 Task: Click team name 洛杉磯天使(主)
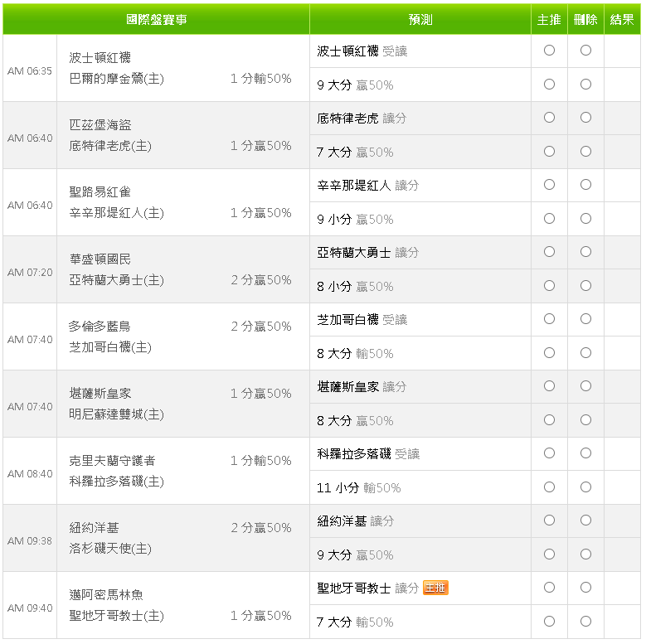tap(110, 549)
